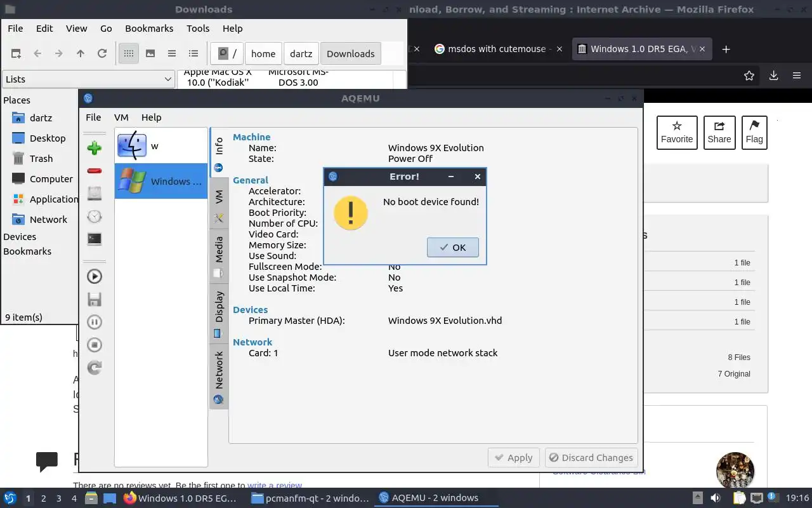The width and height of the screenshot is (812, 508).
Task: Go forward in the file manager
Action: tap(59, 53)
